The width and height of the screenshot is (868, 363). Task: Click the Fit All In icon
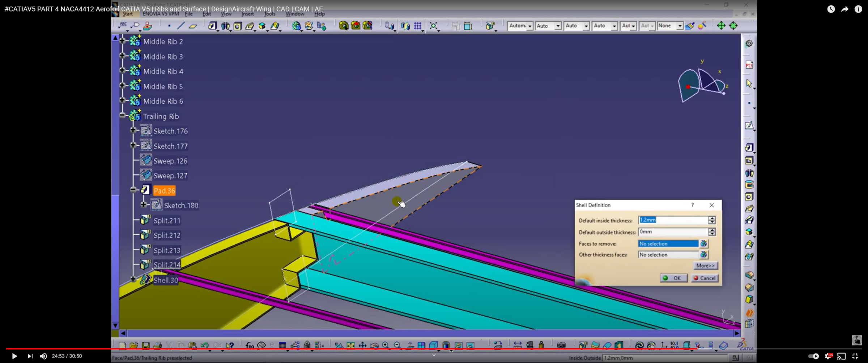(x=350, y=346)
